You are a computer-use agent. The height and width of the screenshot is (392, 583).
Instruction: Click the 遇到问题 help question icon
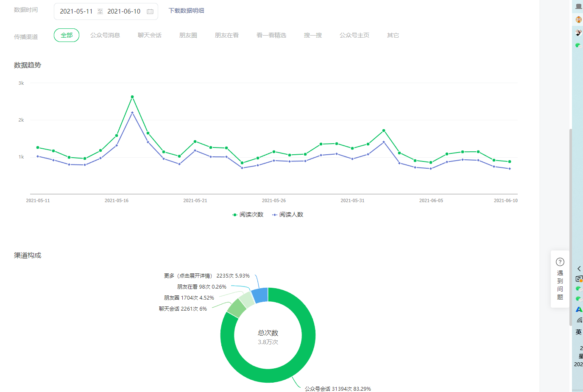pos(560,262)
